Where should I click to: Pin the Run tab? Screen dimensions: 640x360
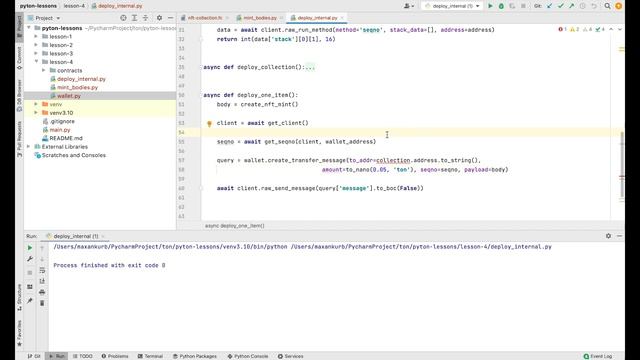(x=30, y=301)
